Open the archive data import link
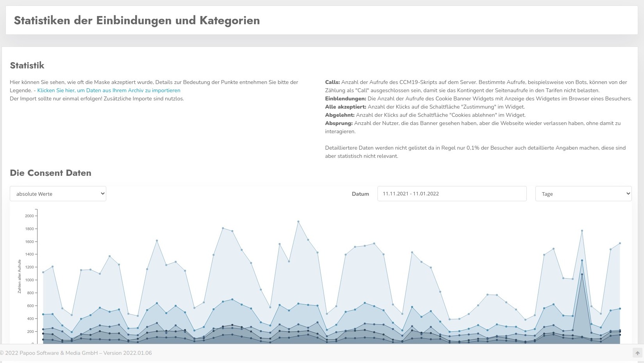 [x=109, y=90]
